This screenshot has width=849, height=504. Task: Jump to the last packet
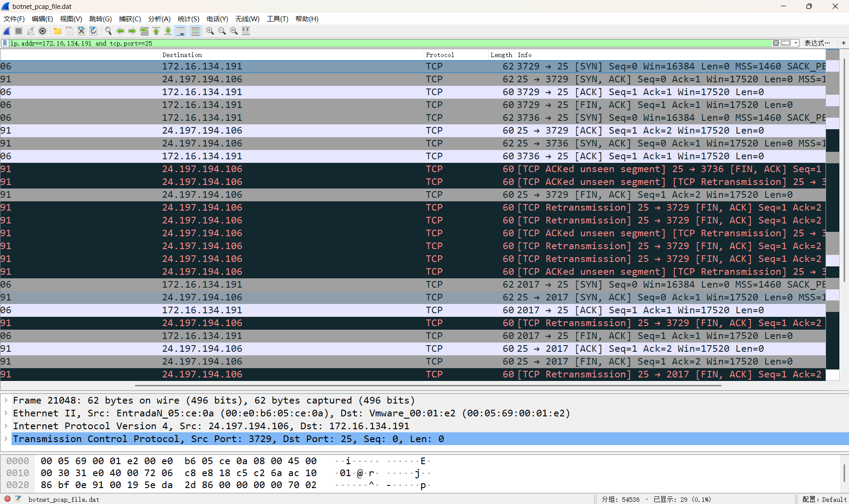coord(168,31)
